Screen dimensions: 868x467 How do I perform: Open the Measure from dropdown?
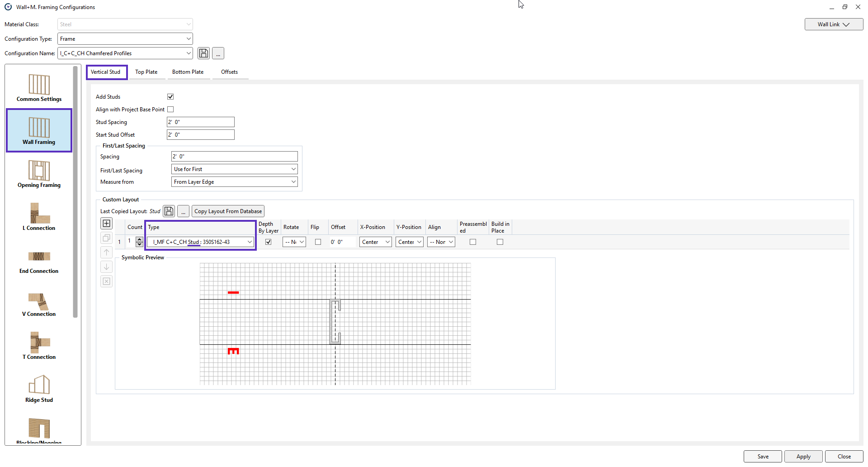pyautogui.click(x=234, y=182)
